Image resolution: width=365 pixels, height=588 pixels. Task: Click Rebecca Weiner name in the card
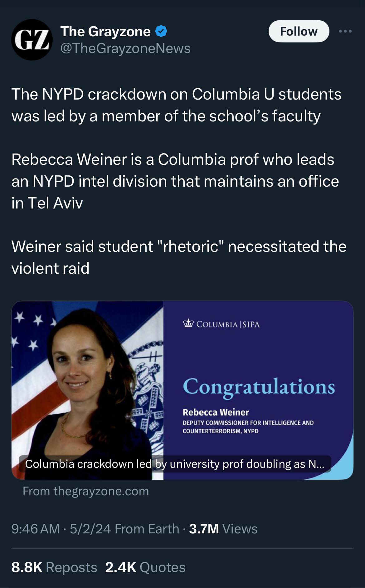coord(216,412)
